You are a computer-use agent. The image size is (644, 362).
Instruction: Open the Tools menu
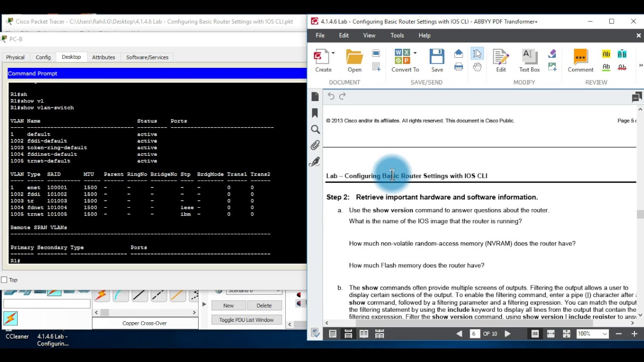tap(397, 35)
